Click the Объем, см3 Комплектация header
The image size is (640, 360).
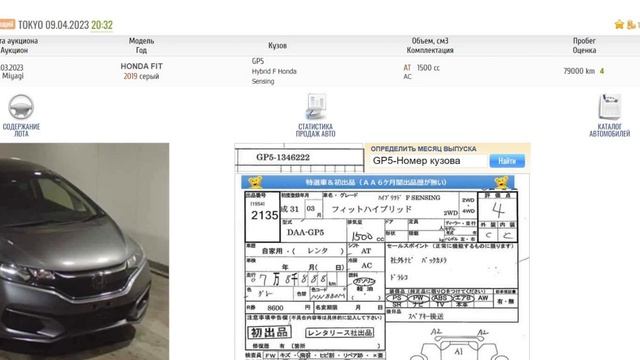[x=430, y=45]
